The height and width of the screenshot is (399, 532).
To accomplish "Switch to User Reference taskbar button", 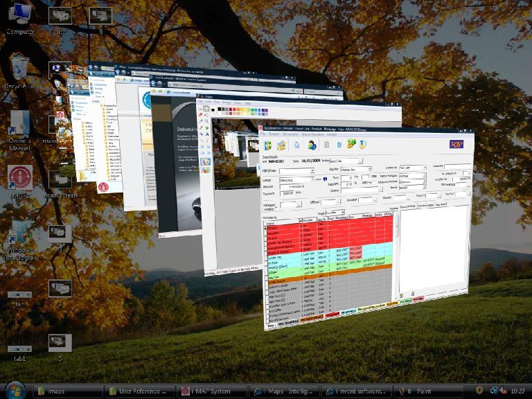I will 139,391.
